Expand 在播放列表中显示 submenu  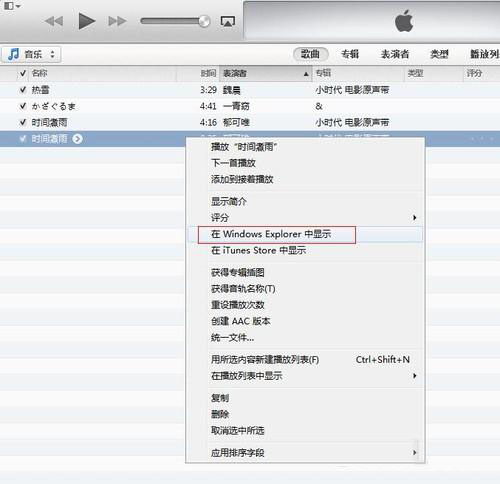(305, 376)
